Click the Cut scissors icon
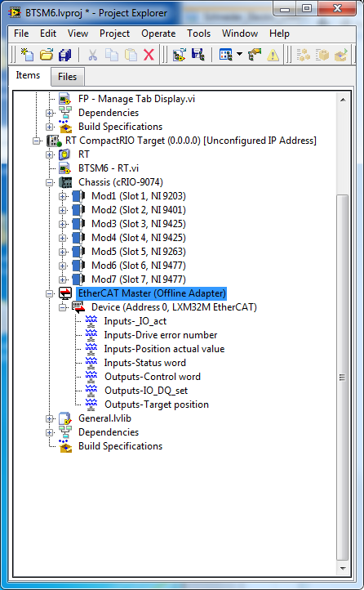The width and height of the screenshot is (364, 590). (92, 55)
